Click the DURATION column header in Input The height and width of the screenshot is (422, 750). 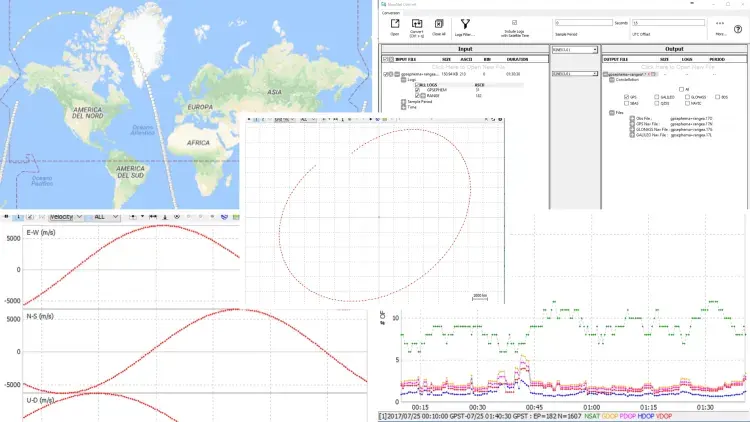coord(517,59)
